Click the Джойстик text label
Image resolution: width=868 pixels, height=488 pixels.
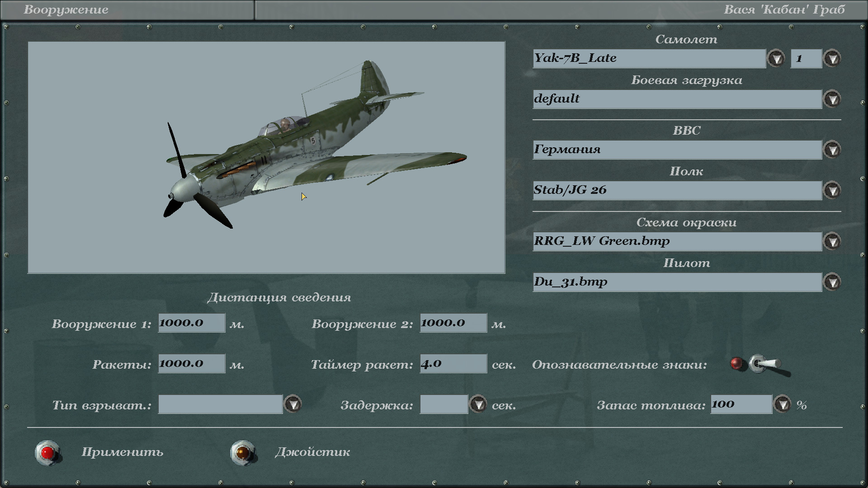[x=312, y=452]
